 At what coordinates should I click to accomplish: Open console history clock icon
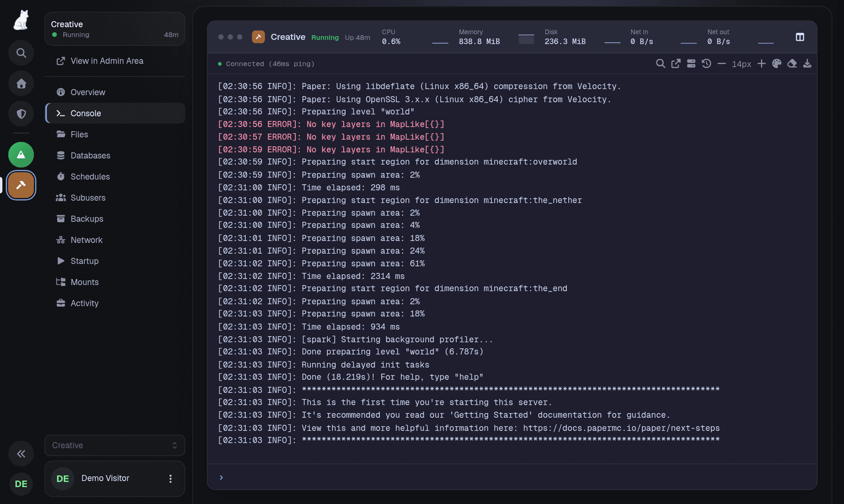click(707, 64)
